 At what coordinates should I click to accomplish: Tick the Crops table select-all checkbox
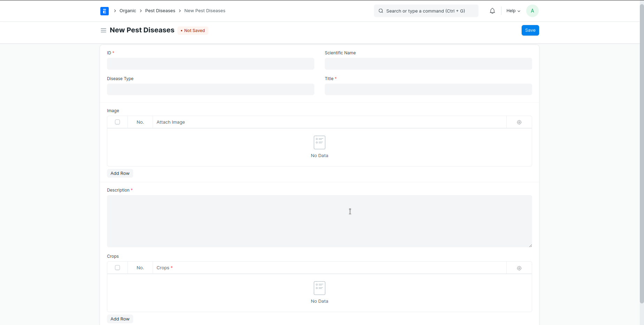coord(117,268)
